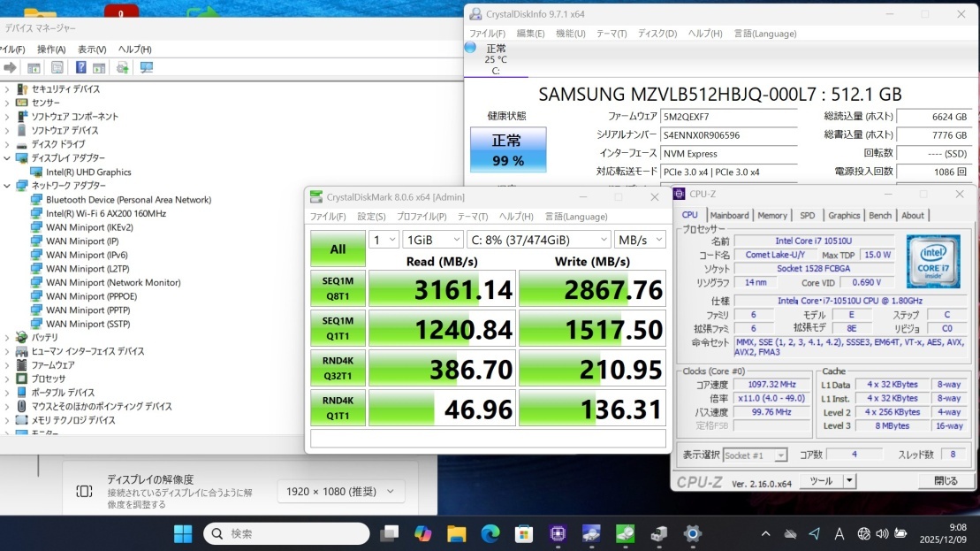Screen dimensions: 980x551
Task: Open the C: drive selection dropdown
Action: click(537, 240)
